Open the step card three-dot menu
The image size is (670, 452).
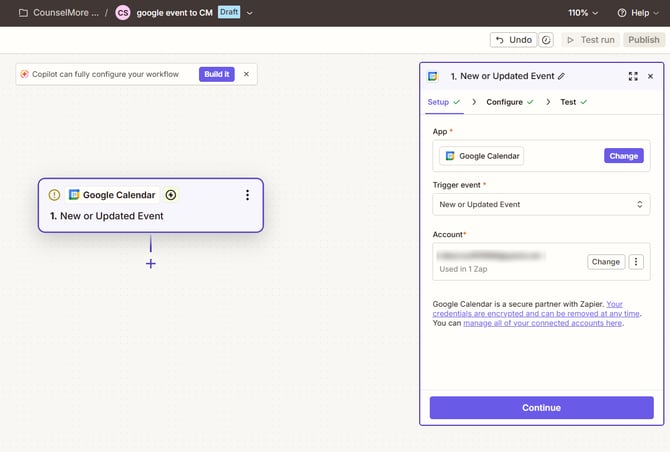pos(247,195)
